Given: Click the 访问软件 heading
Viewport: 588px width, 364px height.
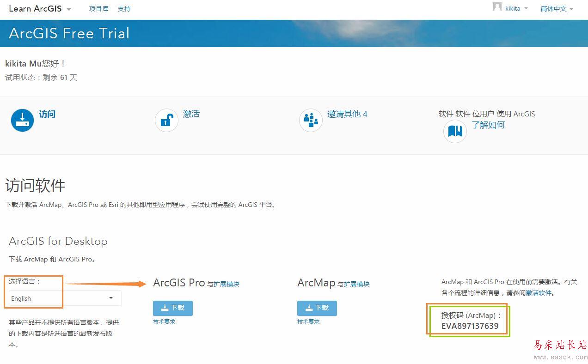Looking at the screenshot, I should (x=35, y=186).
